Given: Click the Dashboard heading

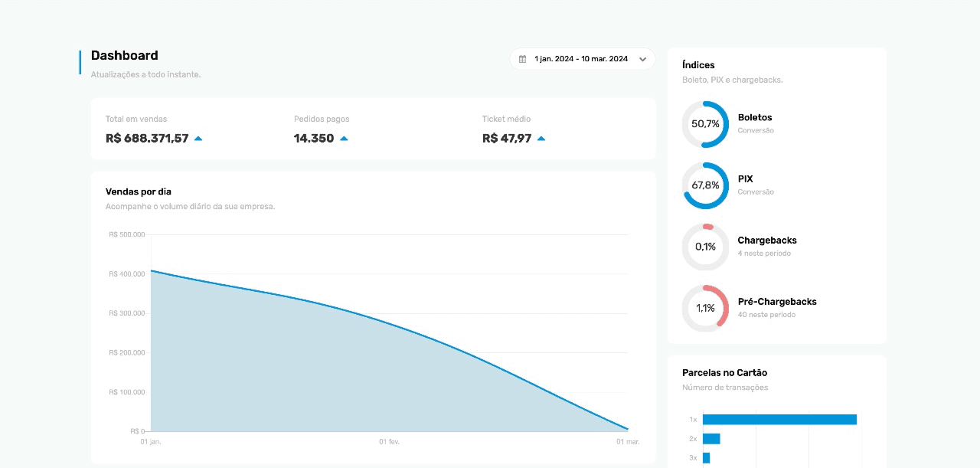Looking at the screenshot, I should pyautogui.click(x=124, y=55).
